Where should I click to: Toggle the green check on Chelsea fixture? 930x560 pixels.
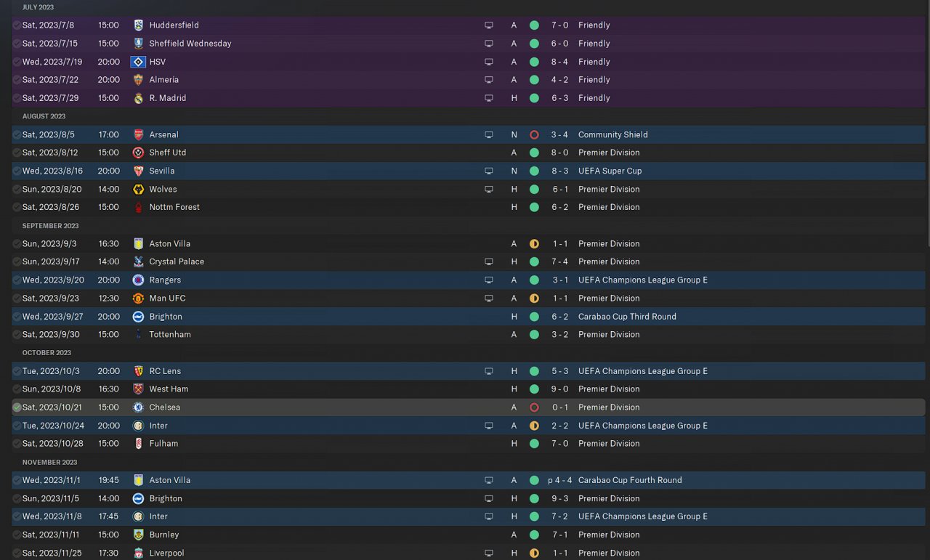[x=17, y=407]
